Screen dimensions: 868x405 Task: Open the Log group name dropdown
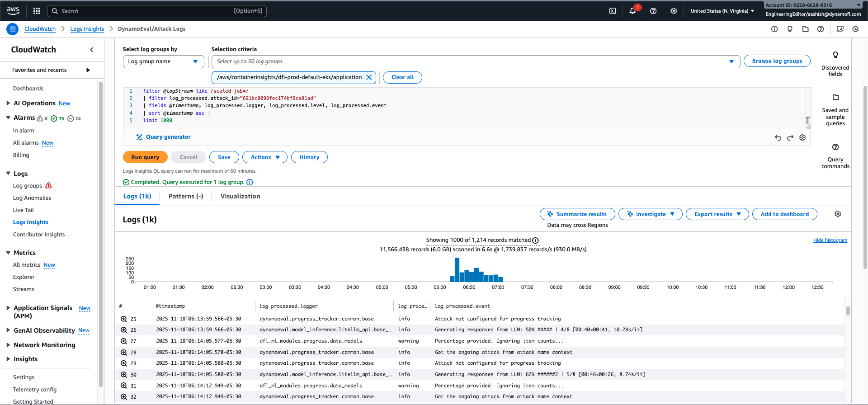tap(163, 61)
